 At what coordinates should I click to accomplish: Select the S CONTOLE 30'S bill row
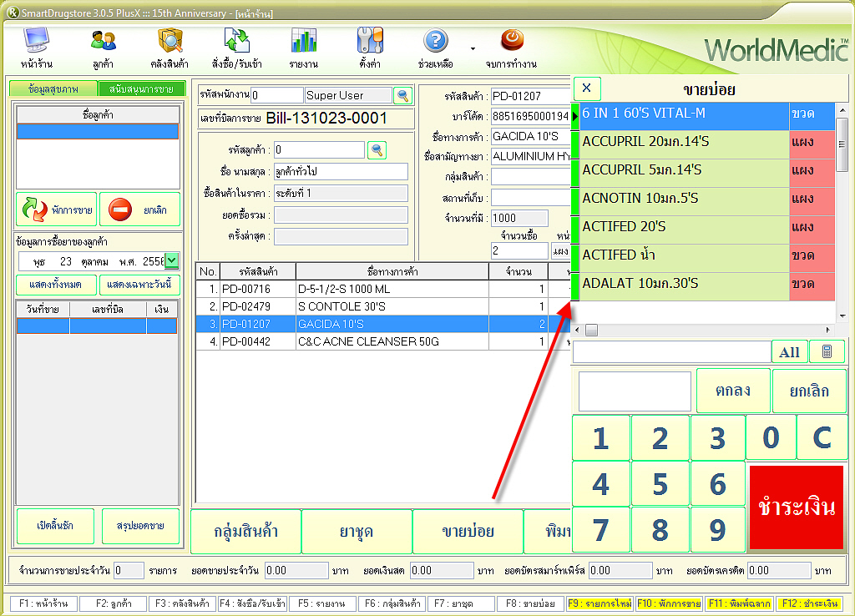[x=382, y=306]
